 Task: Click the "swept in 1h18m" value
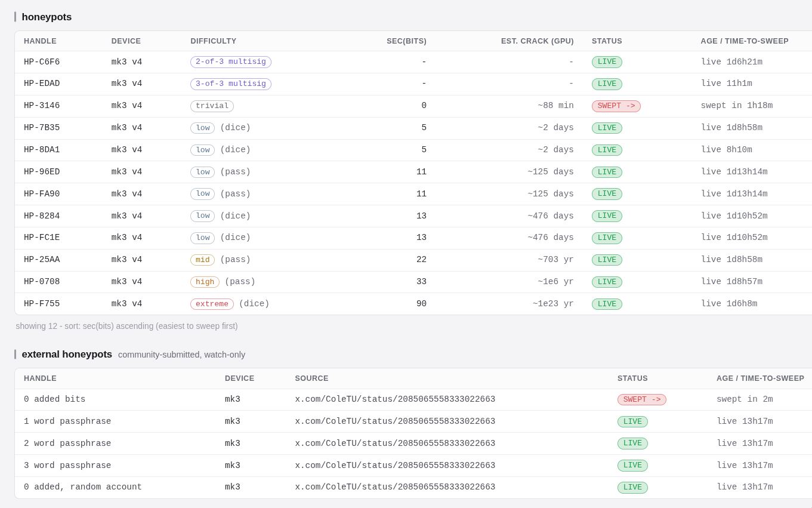[737, 106]
